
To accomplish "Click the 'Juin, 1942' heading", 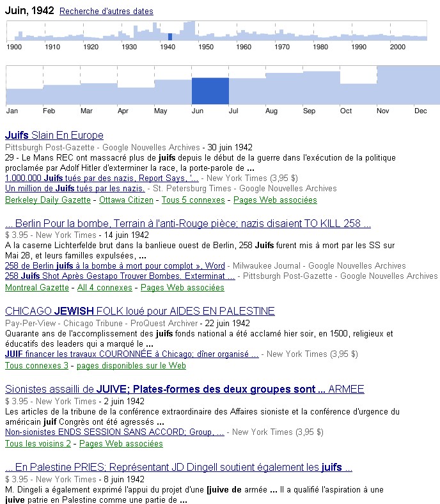I will (29, 11).
